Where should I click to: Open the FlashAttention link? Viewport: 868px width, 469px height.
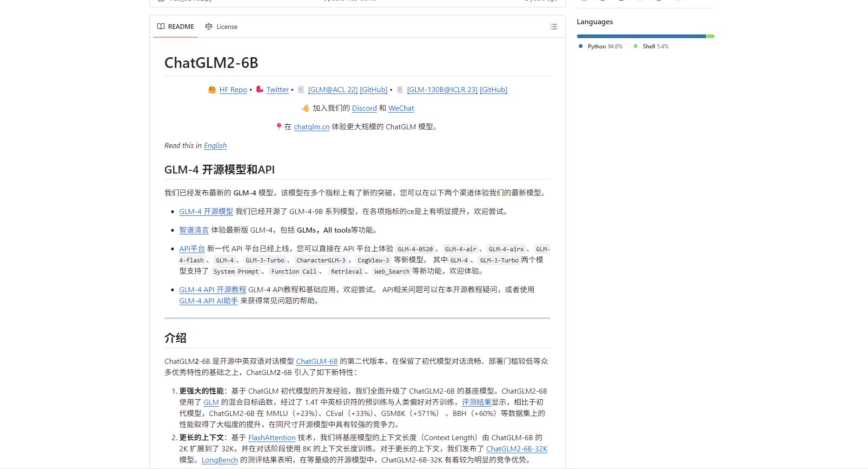[272, 438]
